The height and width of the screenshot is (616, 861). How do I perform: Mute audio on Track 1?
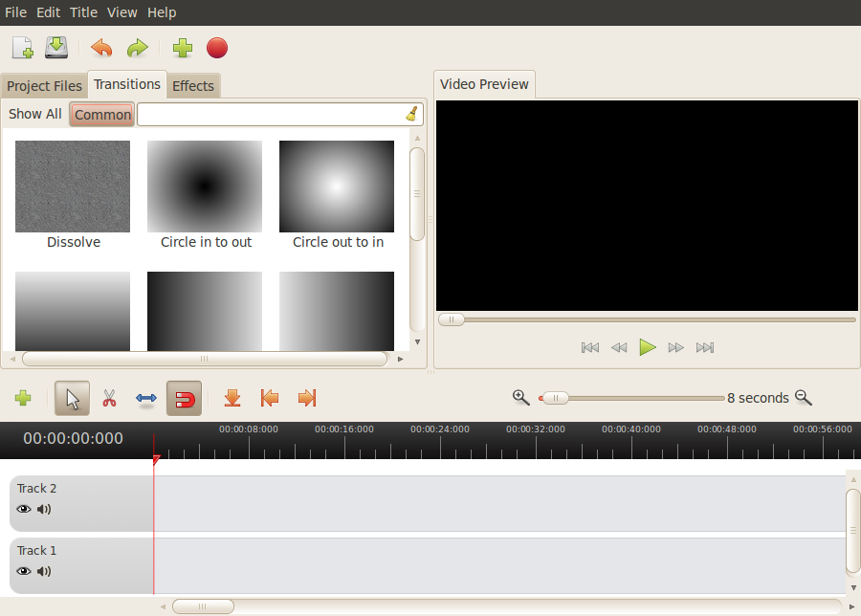coord(44,571)
